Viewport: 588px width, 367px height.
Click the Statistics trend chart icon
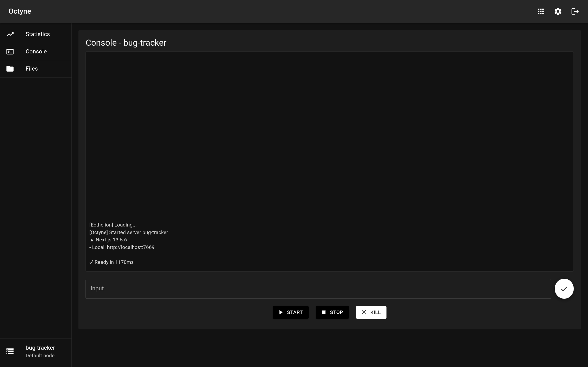pos(10,34)
